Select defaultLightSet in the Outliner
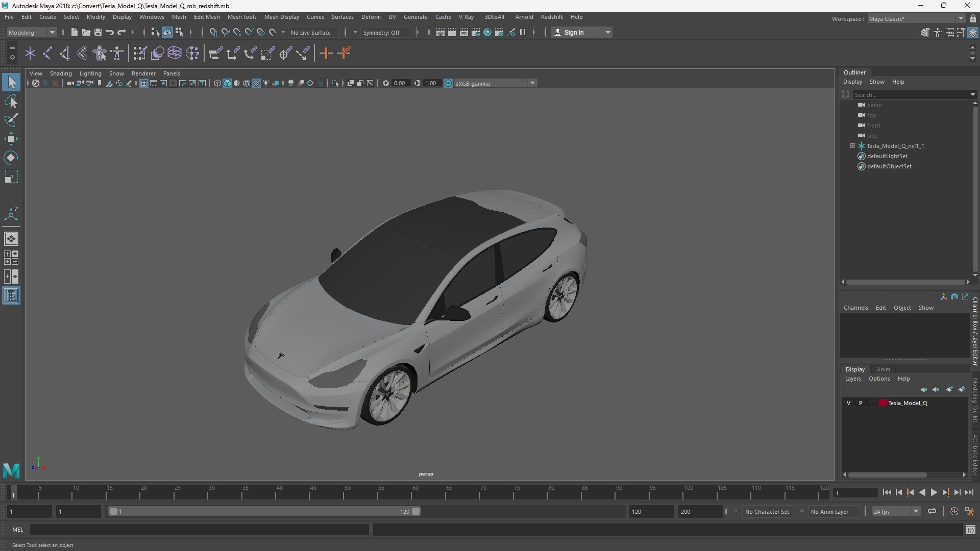980x551 pixels. [x=887, y=156]
